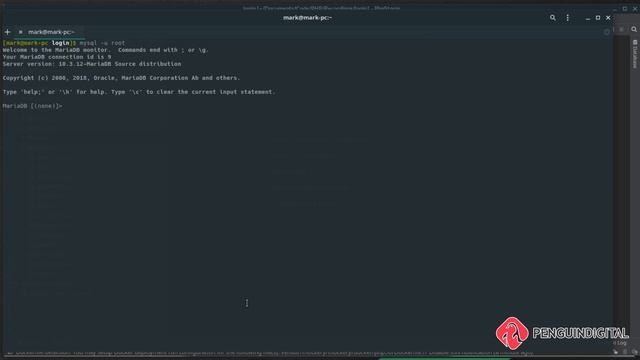Click the mark@mark-pc window title text
The image size is (640, 360).
click(x=307, y=18)
